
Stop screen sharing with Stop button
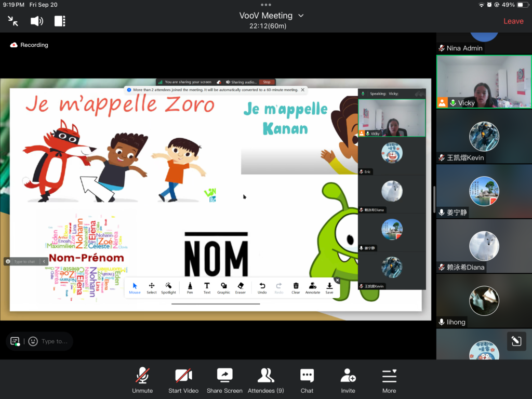267,82
